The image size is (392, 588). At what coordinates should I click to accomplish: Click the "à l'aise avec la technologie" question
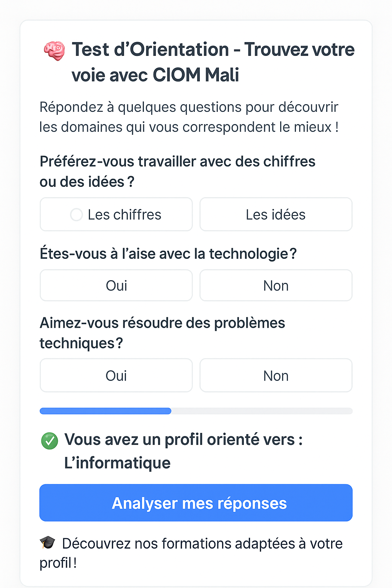tap(168, 254)
